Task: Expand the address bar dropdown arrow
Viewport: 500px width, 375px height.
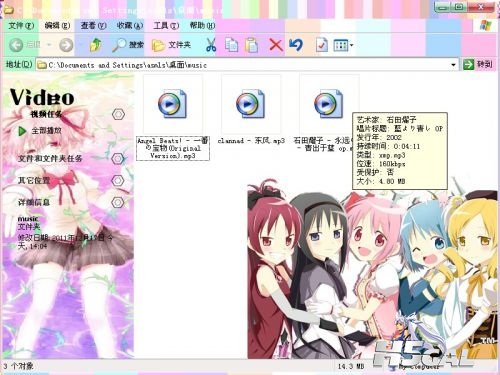Action: point(453,65)
